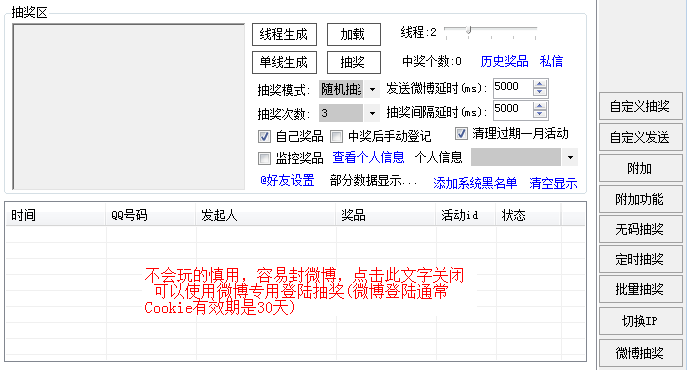Open the 历史奖品 link
687x370 pixels.
click(x=504, y=61)
